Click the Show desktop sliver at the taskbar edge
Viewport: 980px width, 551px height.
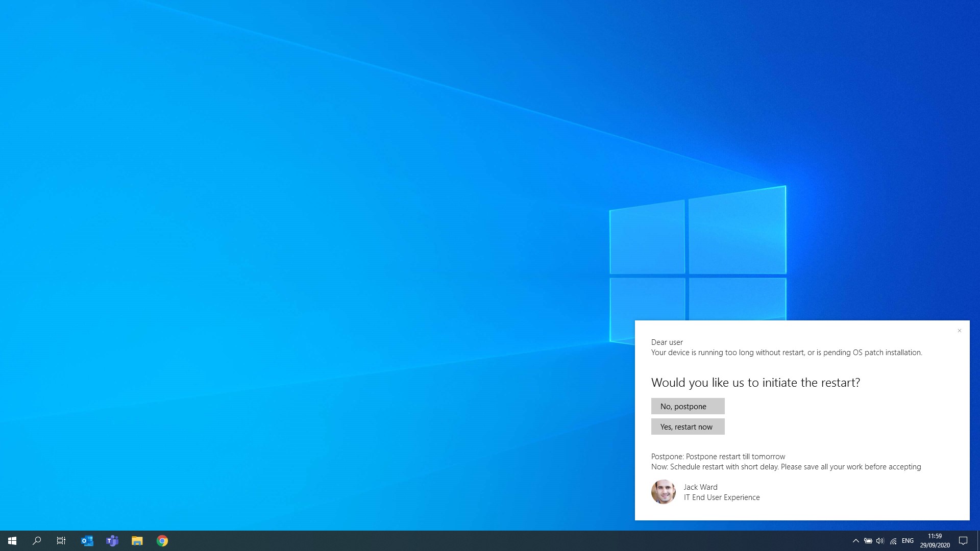[978, 541]
